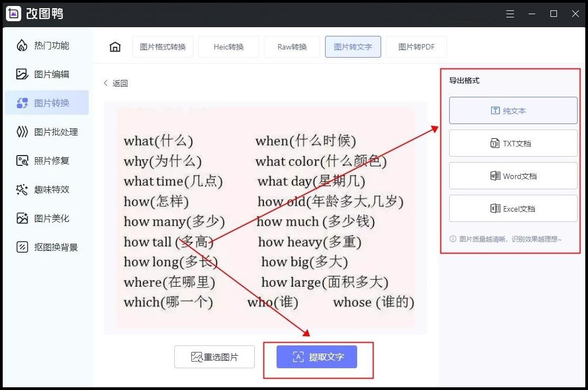Click the 提取文字 button label
Viewport: 588px width, 390px height.
(326, 357)
